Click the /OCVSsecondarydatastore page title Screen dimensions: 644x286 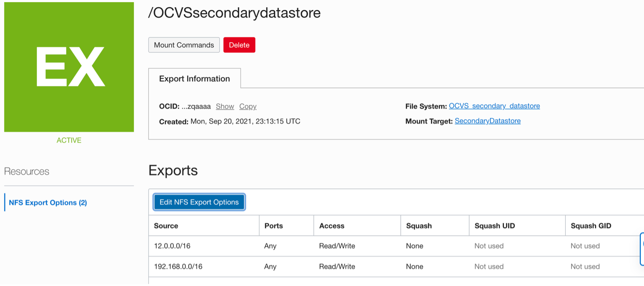(234, 13)
